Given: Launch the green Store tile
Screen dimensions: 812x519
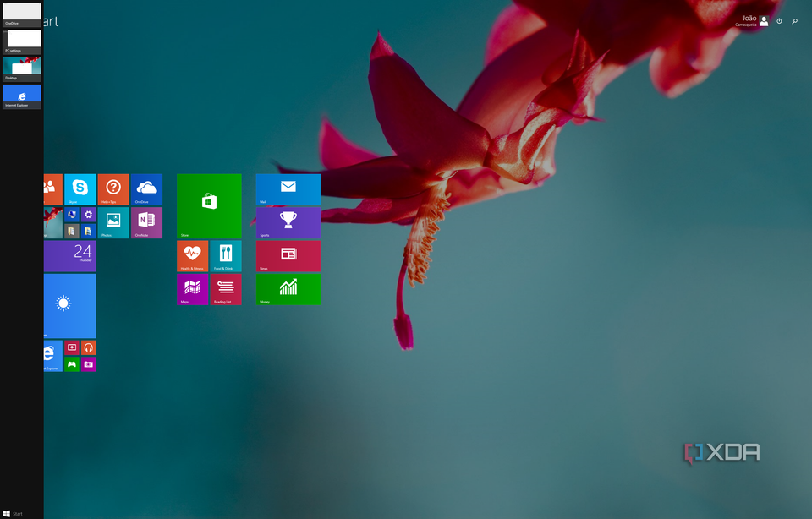Looking at the screenshot, I should point(209,206).
